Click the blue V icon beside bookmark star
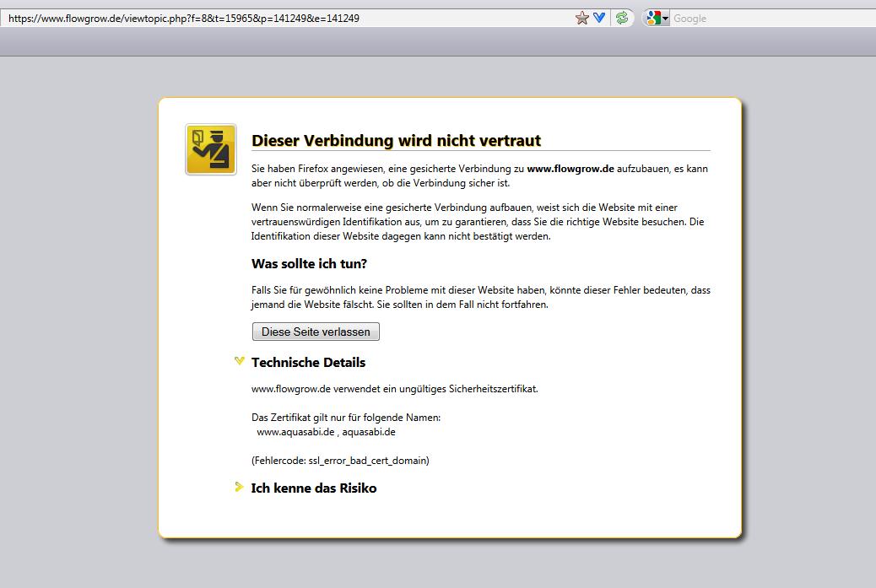The image size is (876, 588). coord(599,18)
